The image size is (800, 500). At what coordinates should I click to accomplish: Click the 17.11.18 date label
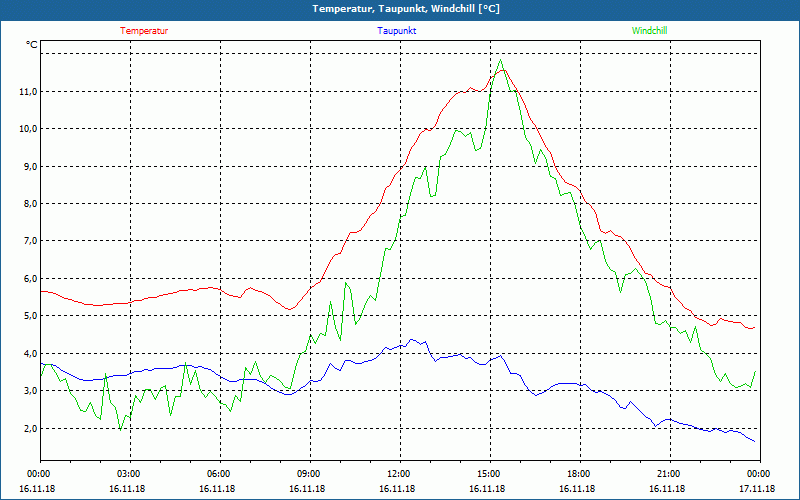coord(757,489)
